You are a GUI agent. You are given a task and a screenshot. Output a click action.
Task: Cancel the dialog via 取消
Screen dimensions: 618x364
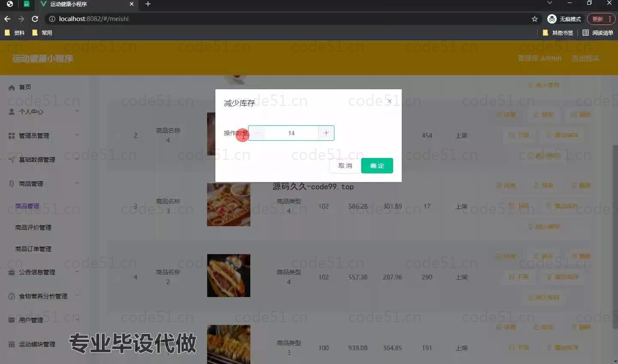(345, 166)
